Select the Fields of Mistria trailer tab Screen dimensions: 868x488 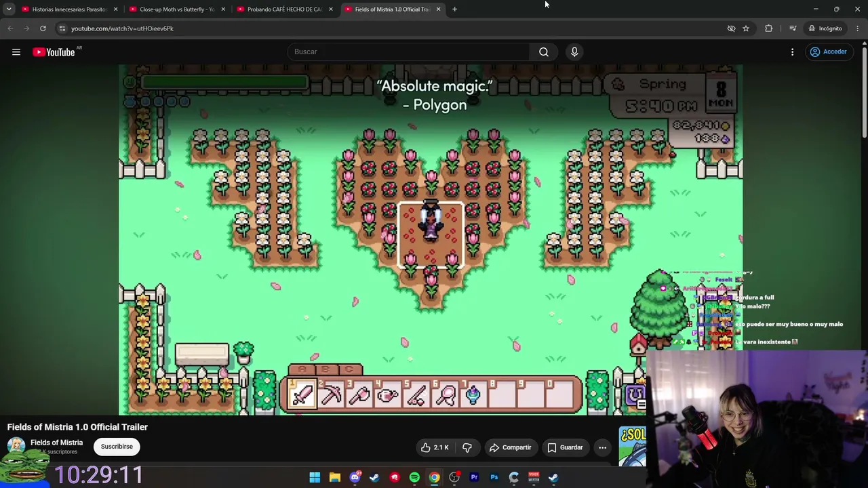[393, 9]
